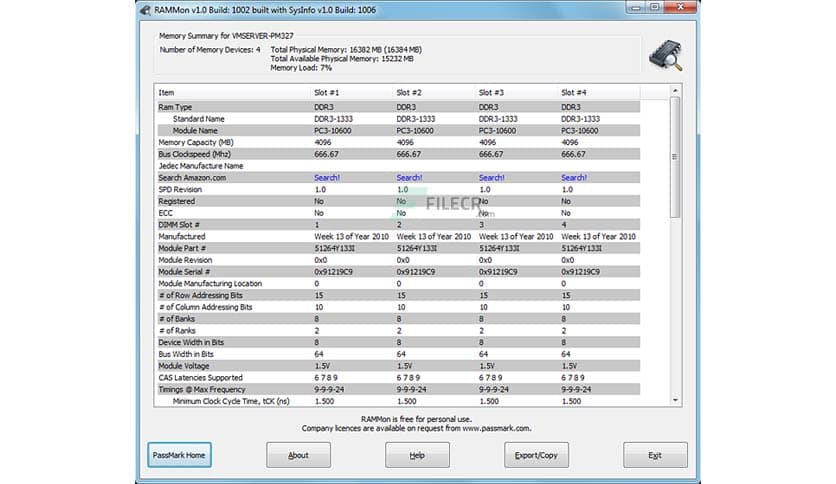This screenshot has width=836, height=484.
Task: Follow the Slot #4 Search! link
Action: (573, 178)
